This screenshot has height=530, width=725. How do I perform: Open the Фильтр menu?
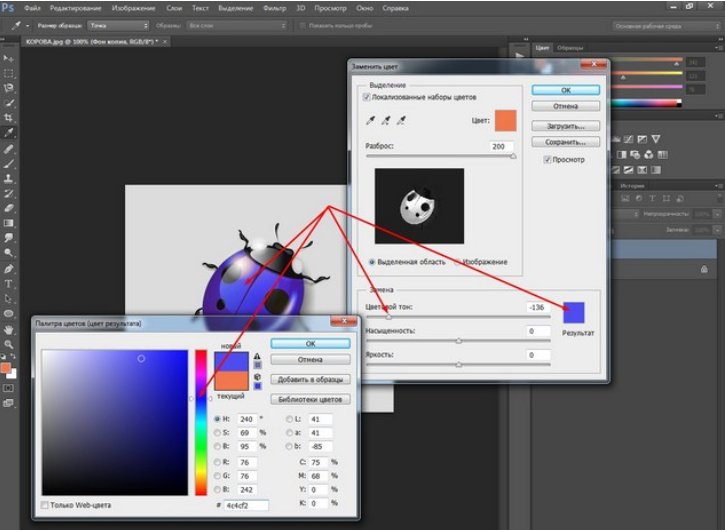click(274, 8)
